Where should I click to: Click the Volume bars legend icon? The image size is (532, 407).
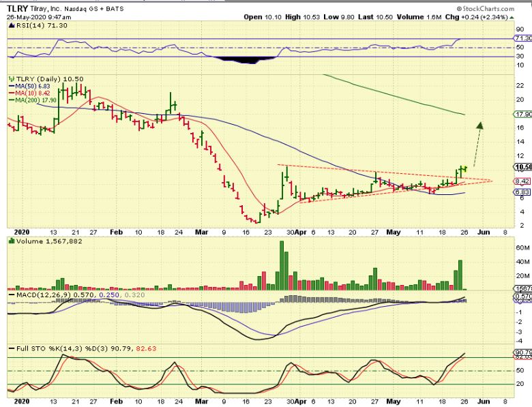click(x=10, y=241)
